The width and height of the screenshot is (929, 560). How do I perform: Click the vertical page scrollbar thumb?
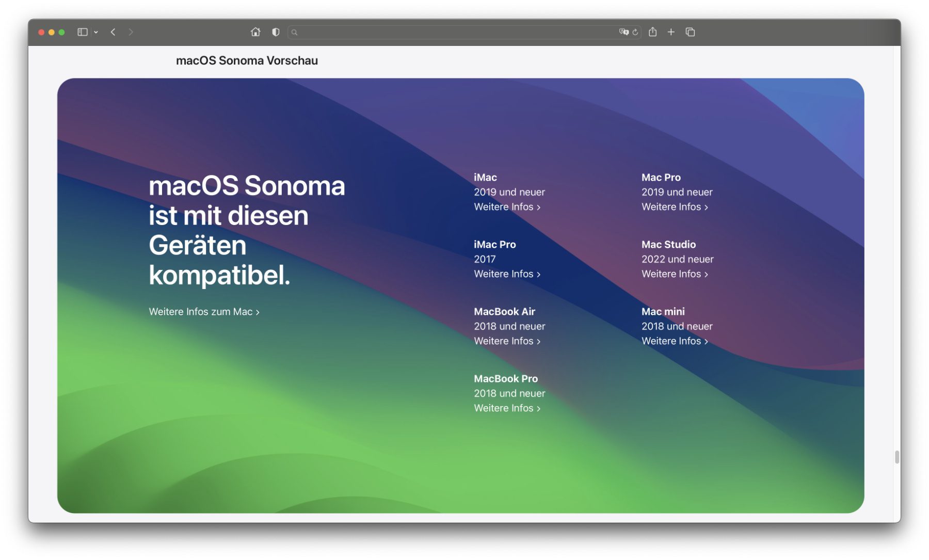point(897,457)
